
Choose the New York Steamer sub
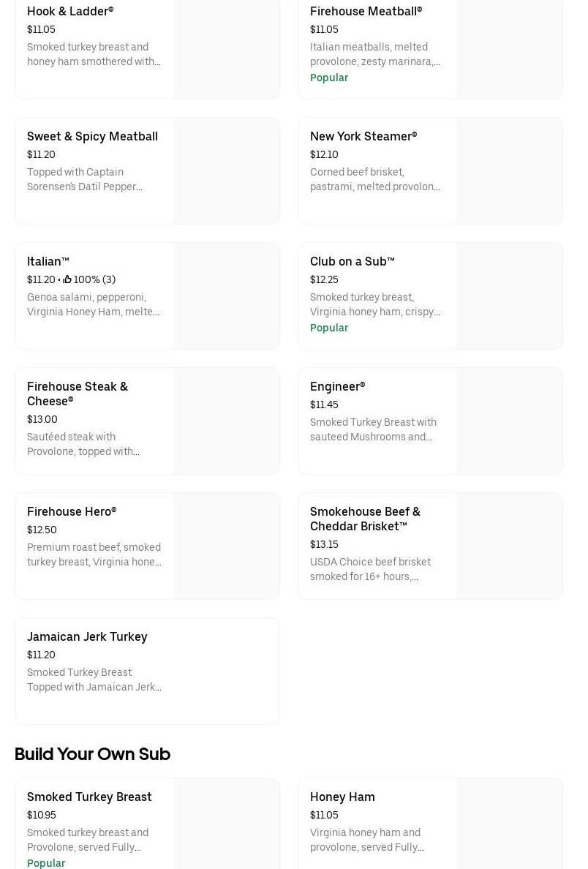point(363,136)
